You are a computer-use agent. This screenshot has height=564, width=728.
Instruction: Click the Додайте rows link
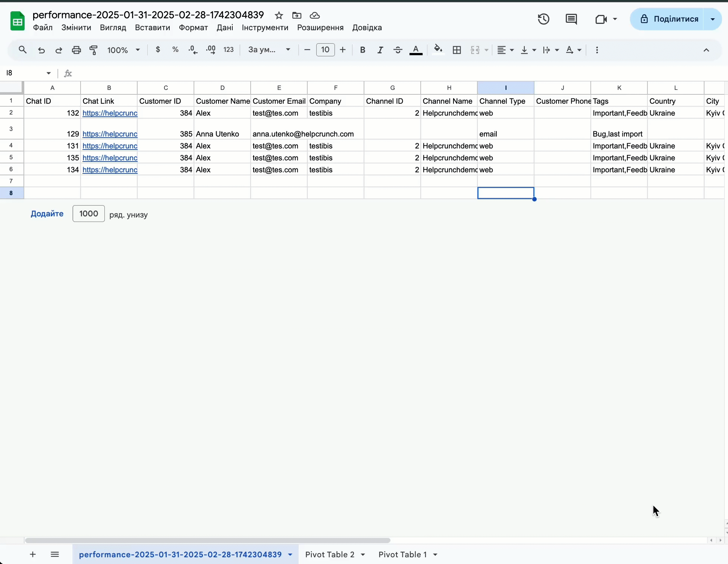pyautogui.click(x=47, y=214)
